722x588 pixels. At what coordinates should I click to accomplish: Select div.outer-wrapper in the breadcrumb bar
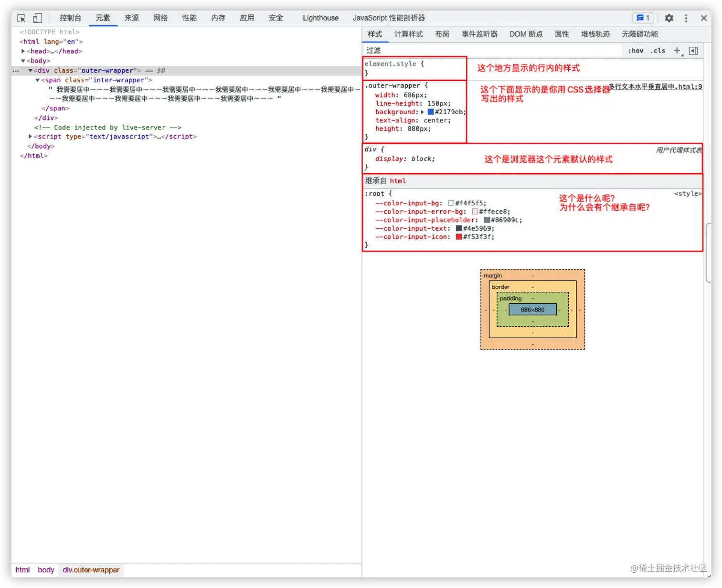click(x=91, y=570)
